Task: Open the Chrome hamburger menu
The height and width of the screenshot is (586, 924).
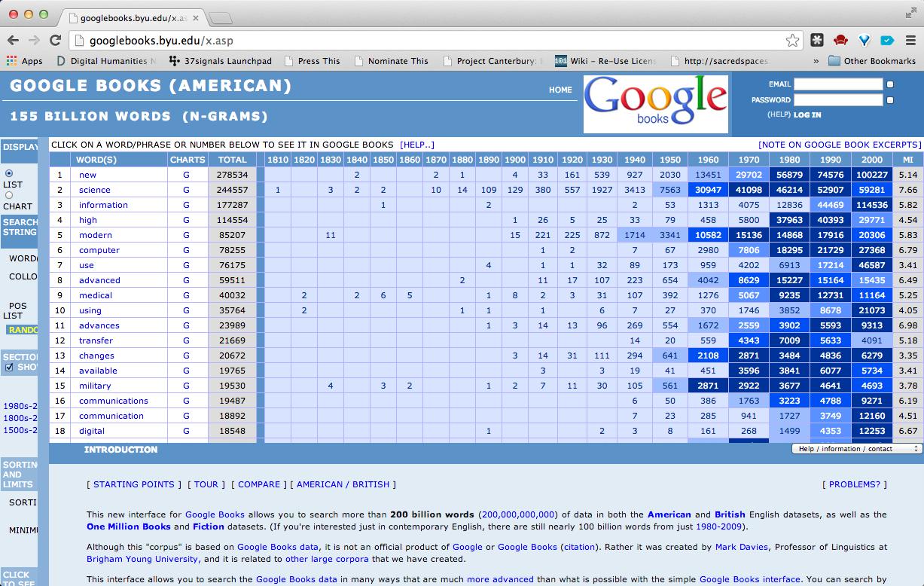Action: coord(909,41)
